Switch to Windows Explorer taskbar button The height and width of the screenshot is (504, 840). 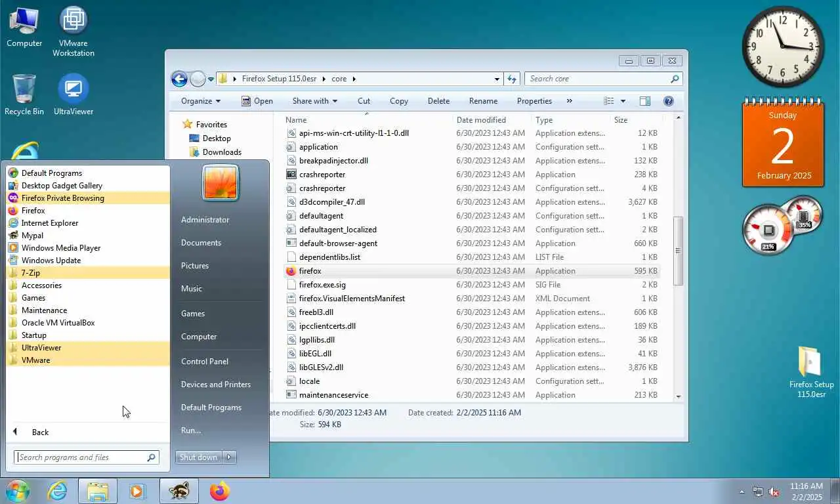98,491
